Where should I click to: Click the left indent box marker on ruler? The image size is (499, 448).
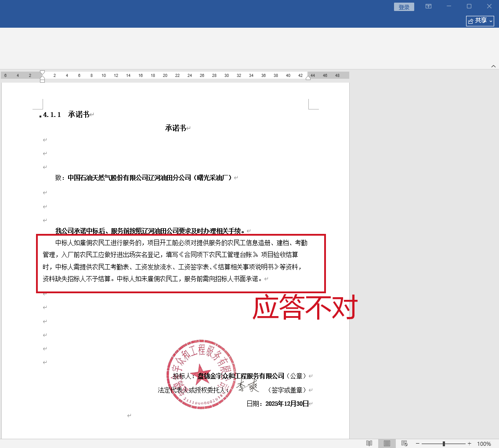42,80
